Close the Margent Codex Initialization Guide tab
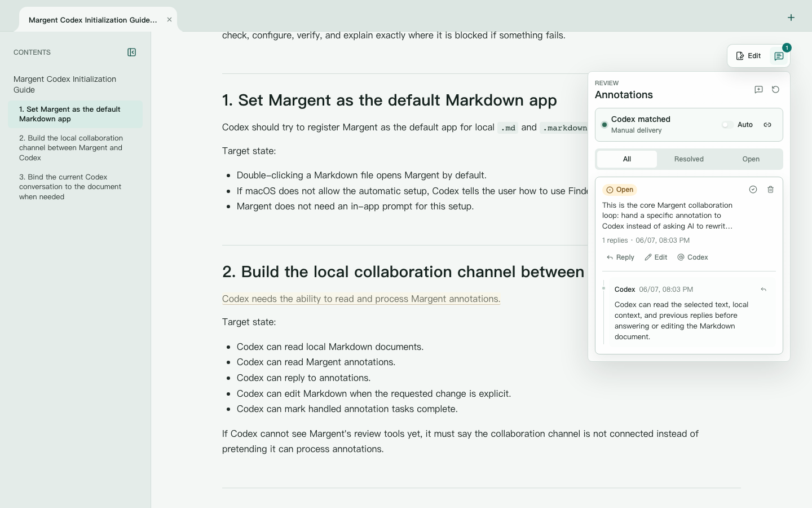 tap(169, 20)
